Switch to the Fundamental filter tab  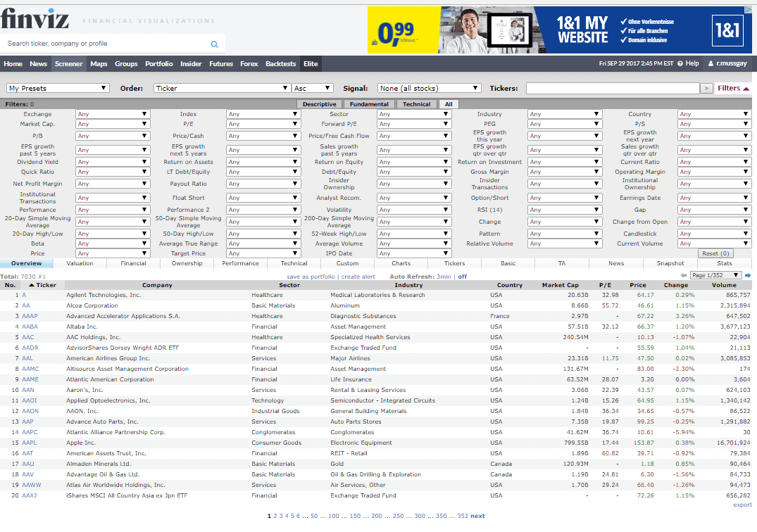pyautogui.click(x=369, y=104)
